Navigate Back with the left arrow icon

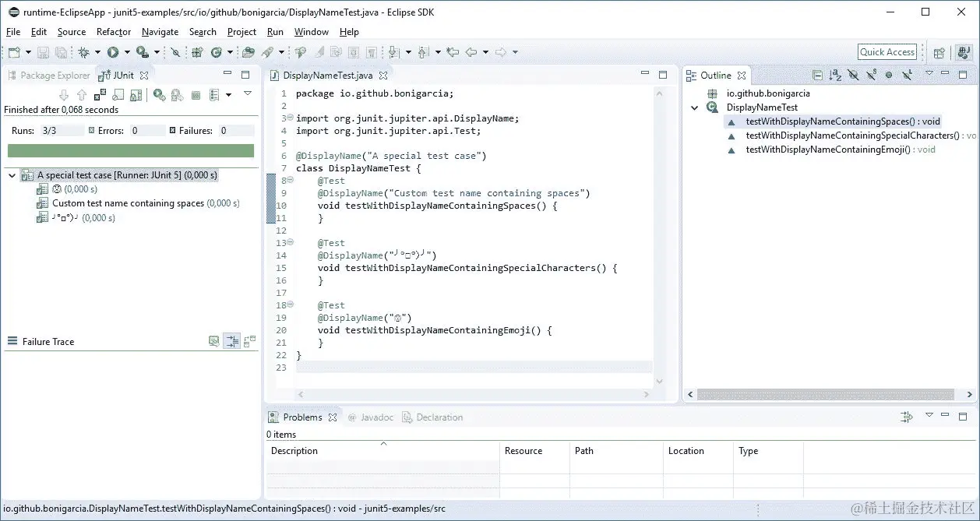[x=471, y=52]
